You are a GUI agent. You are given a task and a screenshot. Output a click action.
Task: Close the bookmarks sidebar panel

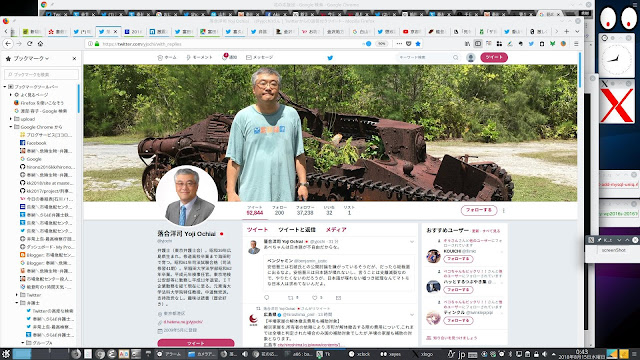[74, 59]
